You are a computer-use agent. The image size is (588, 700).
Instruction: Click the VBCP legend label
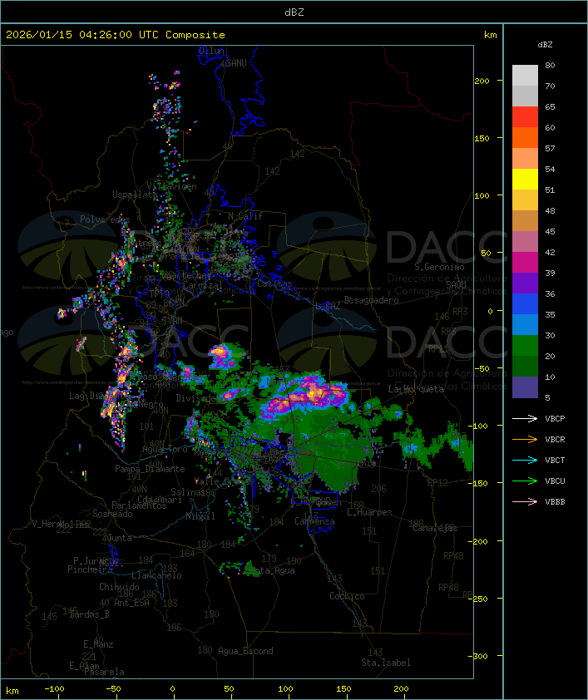pos(555,419)
